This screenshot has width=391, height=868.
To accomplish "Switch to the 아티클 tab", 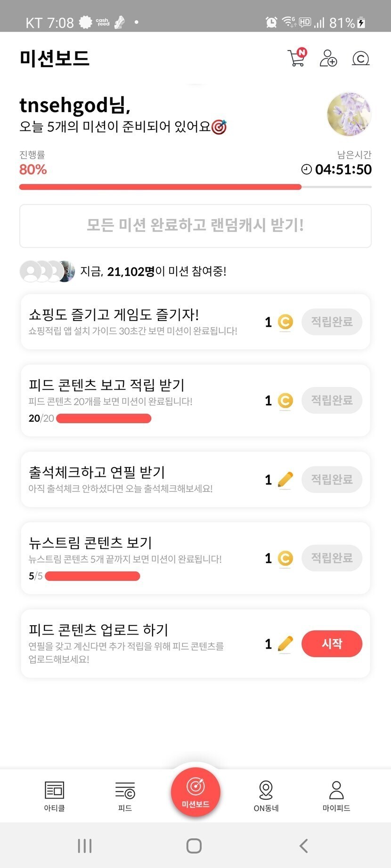I will [x=54, y=796].
